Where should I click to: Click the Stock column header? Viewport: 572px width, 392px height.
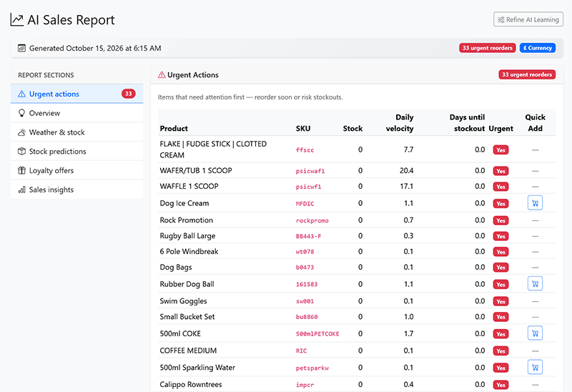point(352,129)
